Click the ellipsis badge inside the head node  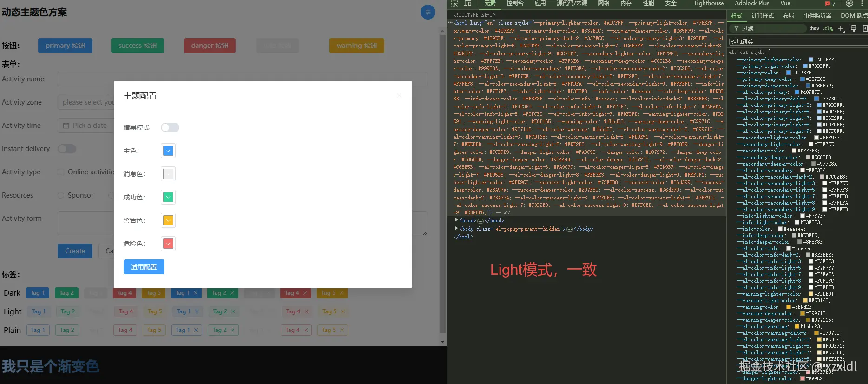480,221
